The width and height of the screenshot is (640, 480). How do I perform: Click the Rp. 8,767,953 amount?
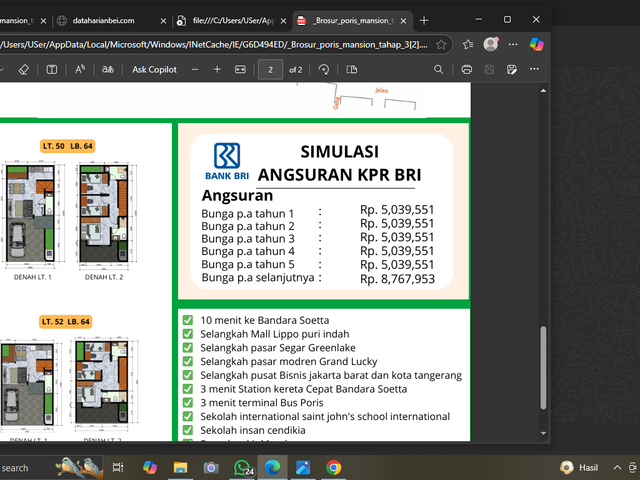tap(397, 279)
